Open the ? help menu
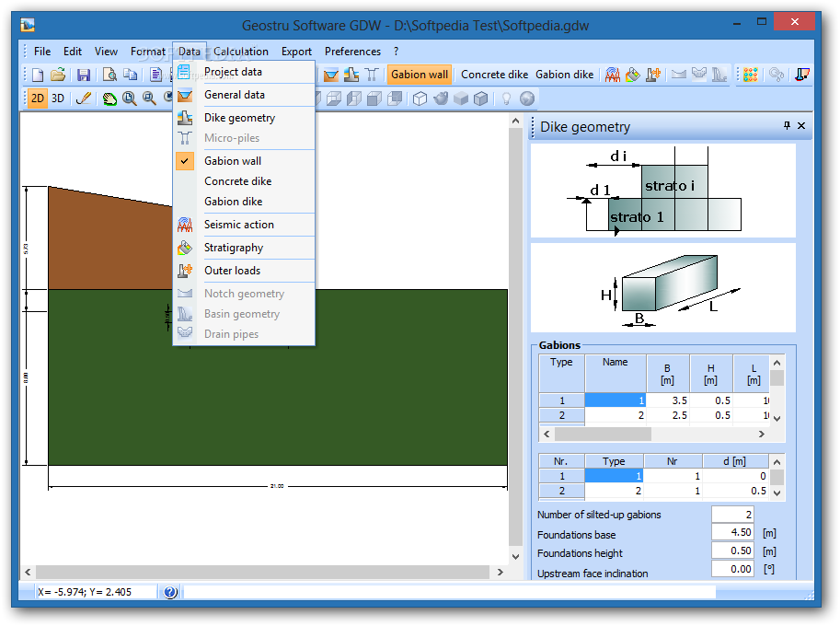The width and height of the screenshot is (840, 626). tap(396, 52)
